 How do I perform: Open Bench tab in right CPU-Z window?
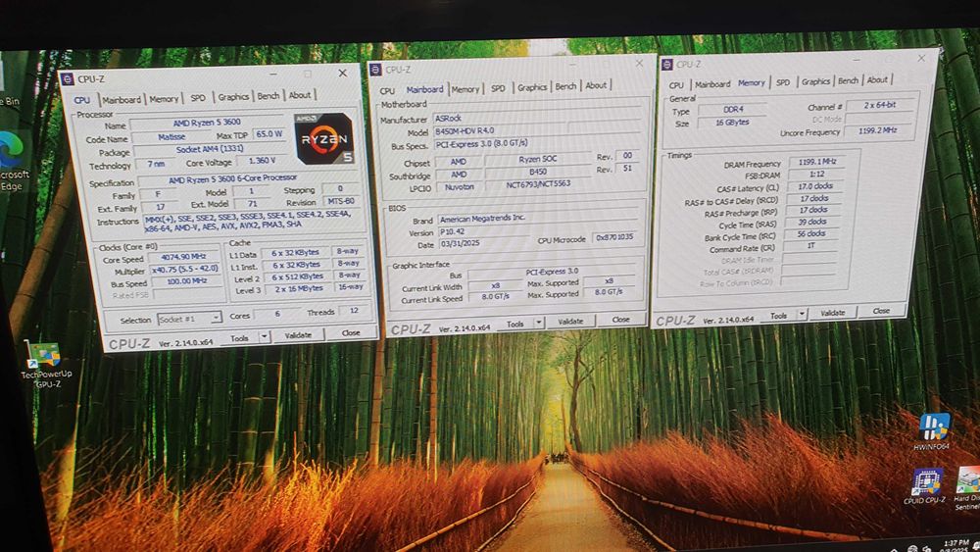[x=848, y=80]
